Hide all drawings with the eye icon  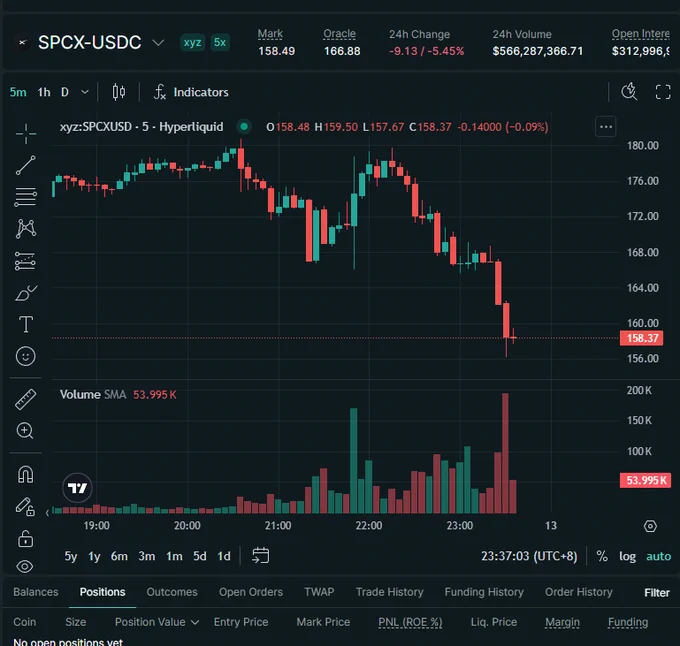pyautogui.click(x=25, y=566)
